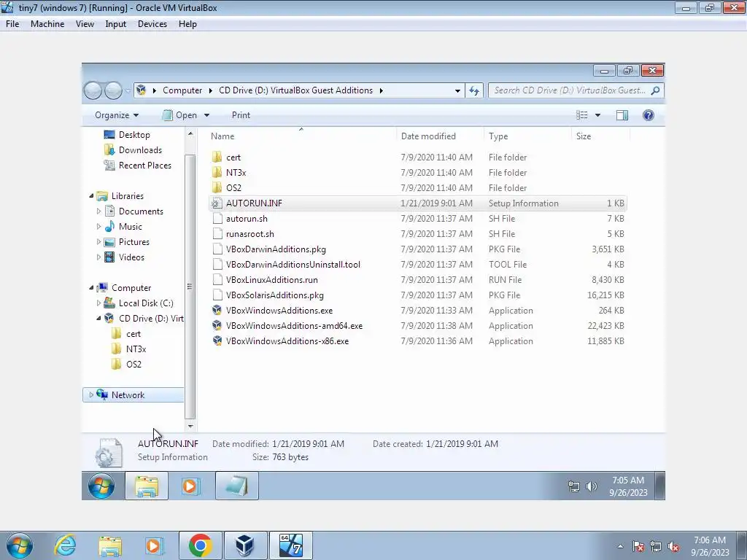This screenshot has width=747, height=560.
Task: Open the arrow next to Open
Action: (206, 115)
